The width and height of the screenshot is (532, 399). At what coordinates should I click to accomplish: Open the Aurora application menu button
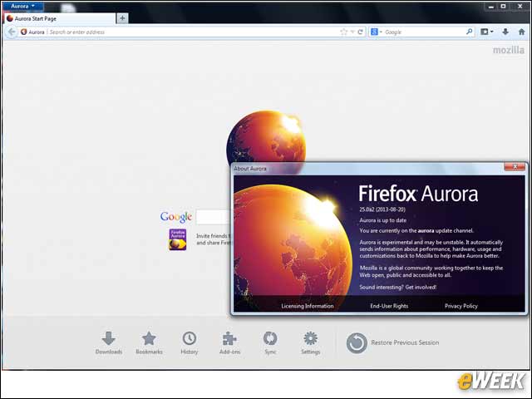(x=22, y=6)
